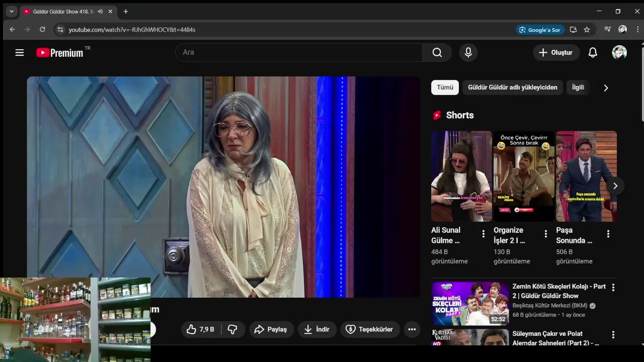This screenshot has width=644, height=362.
Task: Focus the Ara search input
Action: 299,52
